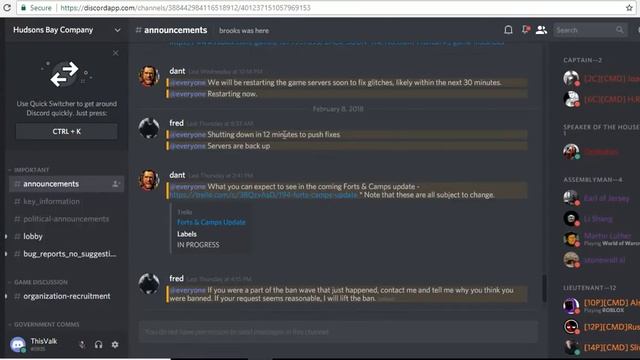640x360 pixels.
Task: Open the Forts & Camps Update embed title
Action: coord(211,222)
